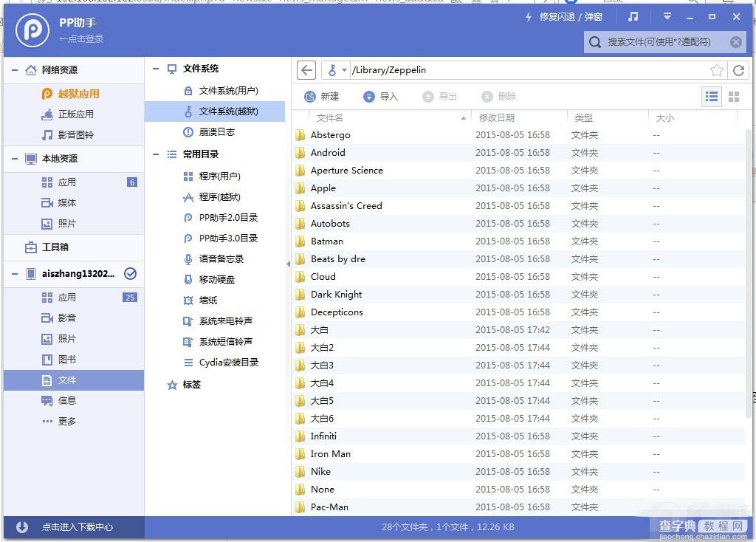Viewport: 756px width, 542px height.
Task: Open 语音备忘录 directory
Action: point(213,259)
